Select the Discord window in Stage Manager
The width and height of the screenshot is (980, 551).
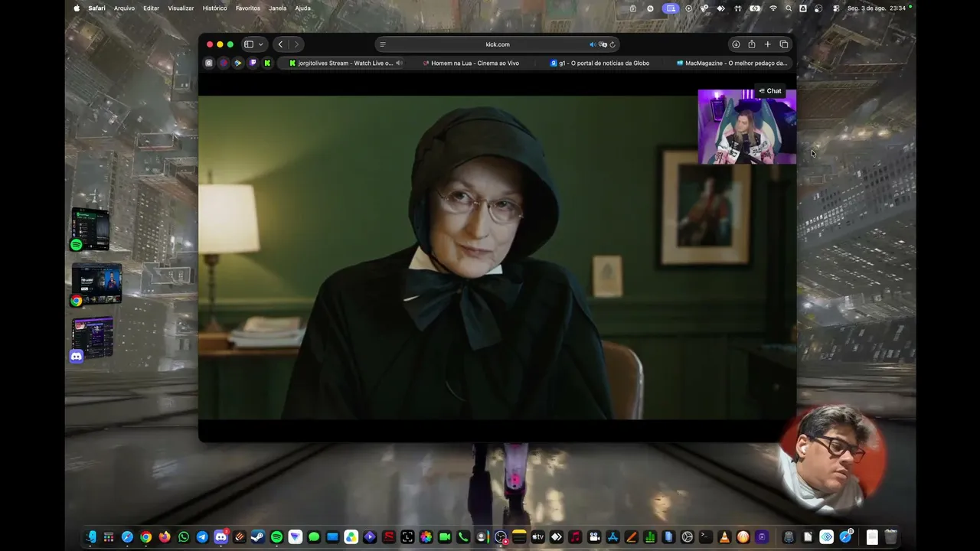93,339
